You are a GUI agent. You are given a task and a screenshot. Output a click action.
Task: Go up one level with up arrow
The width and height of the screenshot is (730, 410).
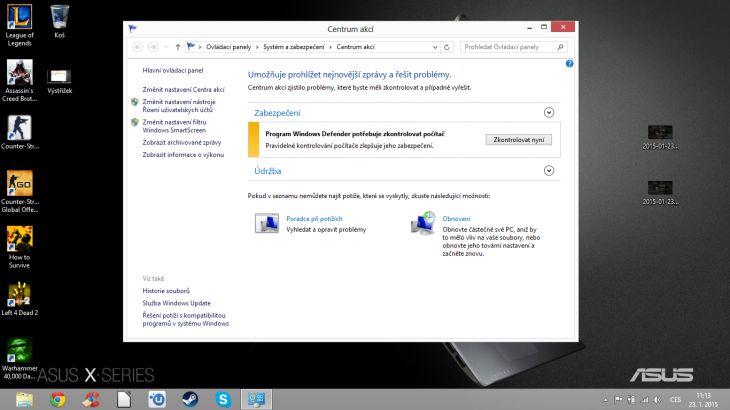tap(177, 47)
